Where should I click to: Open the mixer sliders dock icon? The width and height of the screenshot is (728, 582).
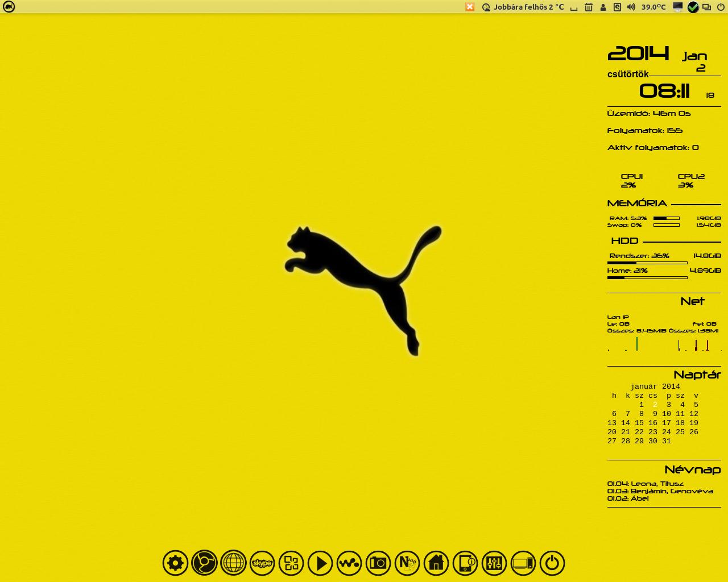click(494, 563)
